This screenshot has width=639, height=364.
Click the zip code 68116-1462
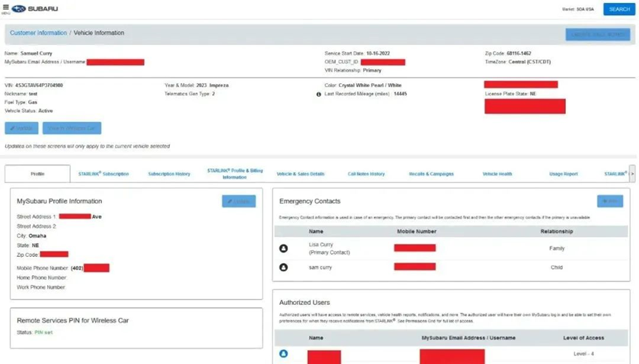pyautogui.click(x=519, y=53)
